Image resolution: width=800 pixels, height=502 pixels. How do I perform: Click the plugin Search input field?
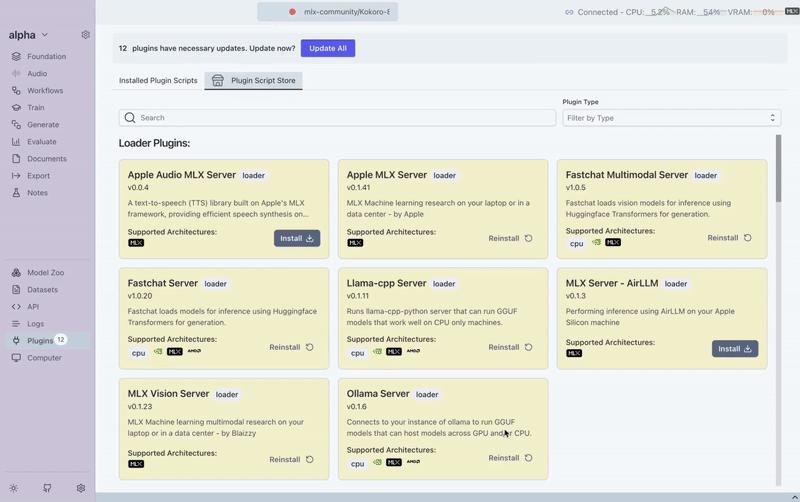pos(337,118)
